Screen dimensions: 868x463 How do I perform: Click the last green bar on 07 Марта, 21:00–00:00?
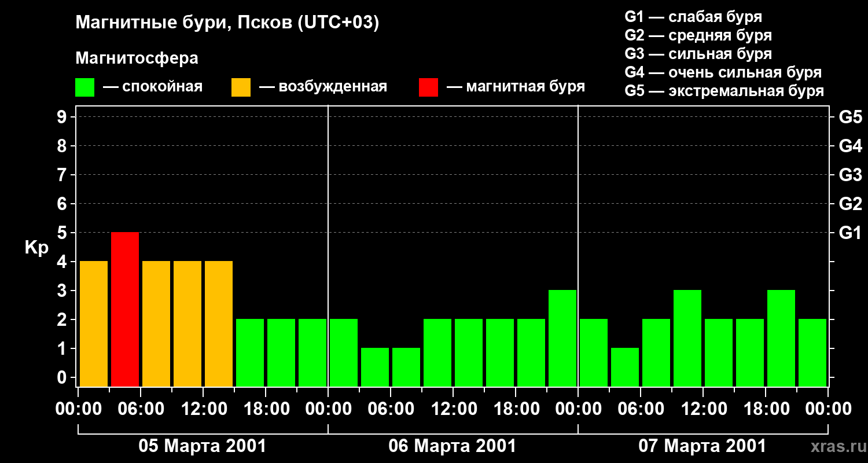coord(812,352)
